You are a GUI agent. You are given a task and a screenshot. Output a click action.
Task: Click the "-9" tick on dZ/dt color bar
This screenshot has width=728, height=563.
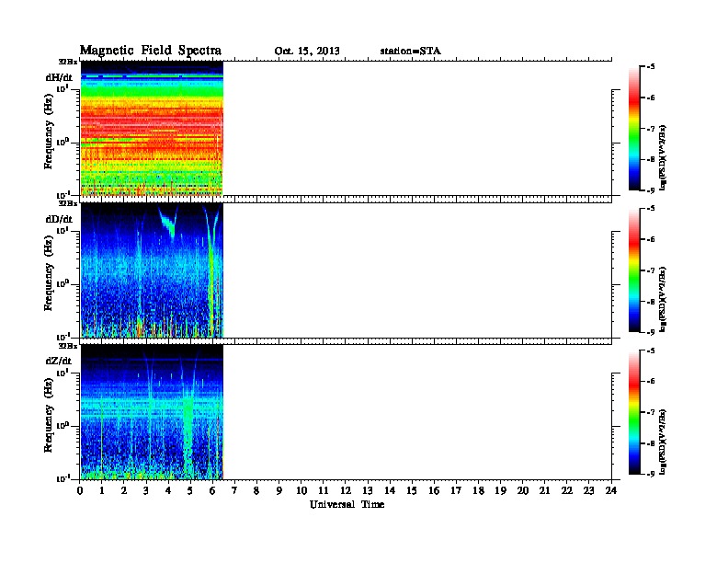coord(651,474)
